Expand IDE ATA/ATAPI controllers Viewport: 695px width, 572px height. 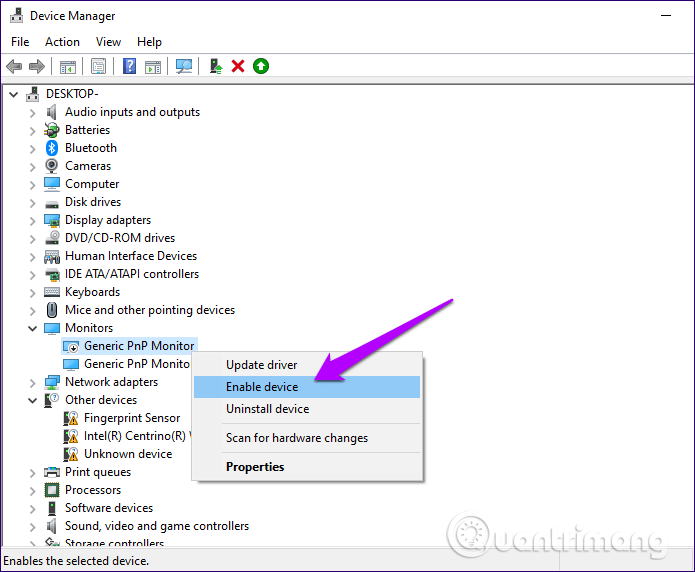(x=32, y=274)
